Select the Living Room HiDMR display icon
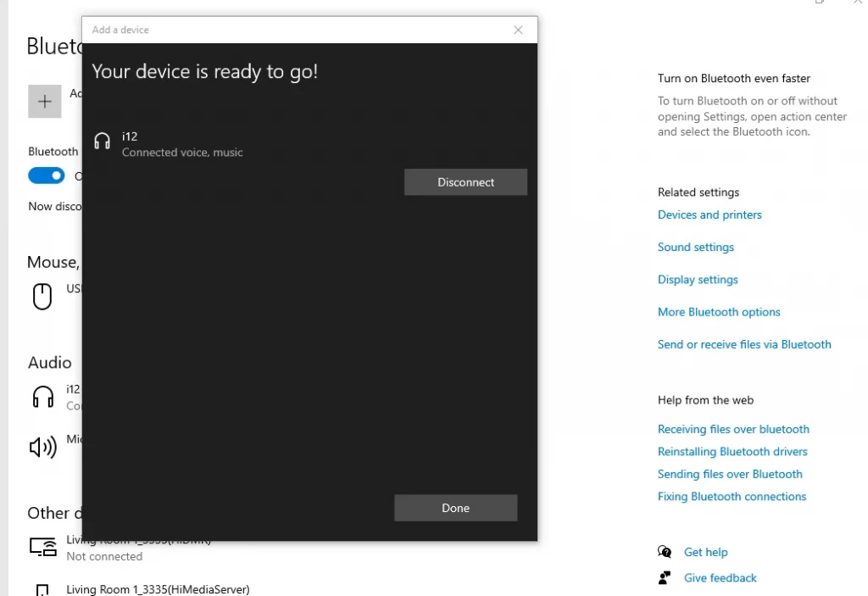868x596 pixels. pyautogui.click(x=43, y=547)
